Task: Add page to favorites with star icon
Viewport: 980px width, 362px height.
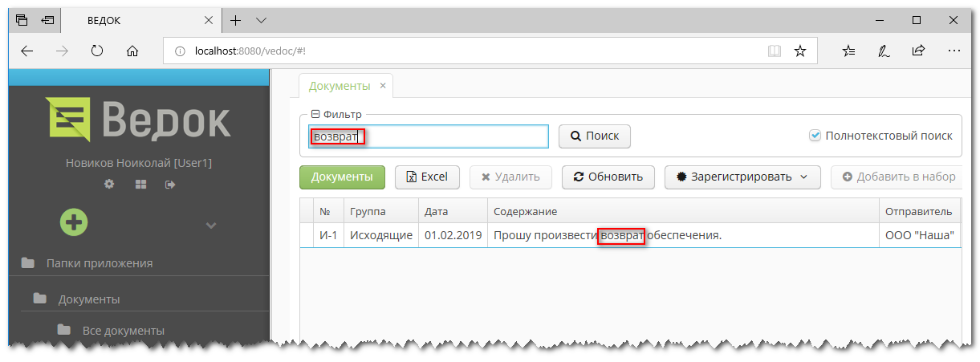Action: 799,51
